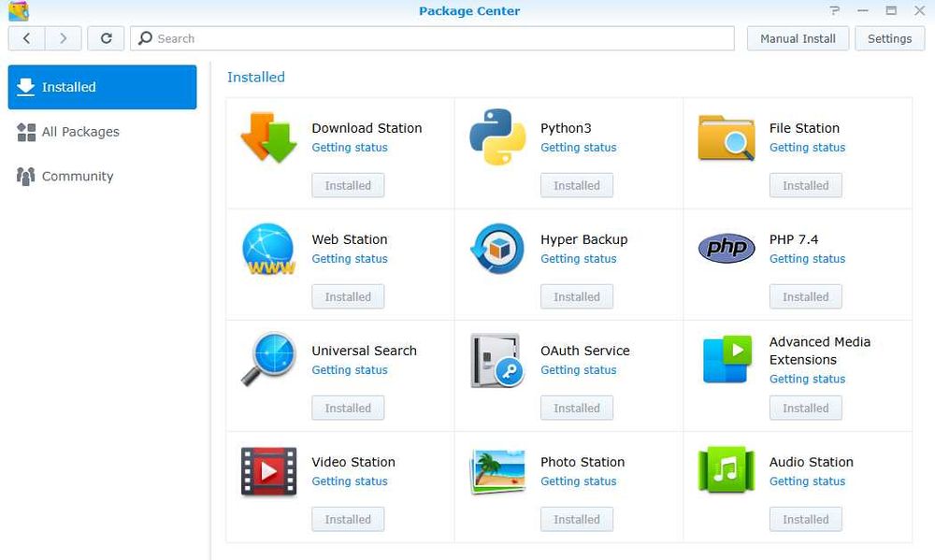Screen dimensions: 935x560
Task: Go back with the back arrow
Action: pos(26,38)
